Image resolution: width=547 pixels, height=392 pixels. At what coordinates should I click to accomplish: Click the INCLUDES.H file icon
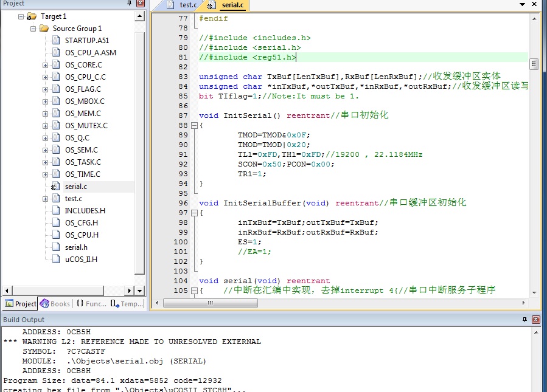click(56, 210)
